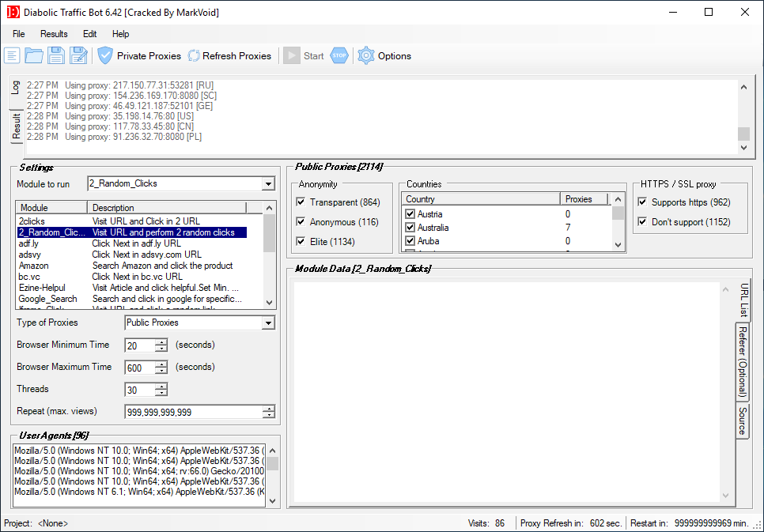Click the Proxies column header
Screen dimensions: 764x532
(x=584, y=198)
